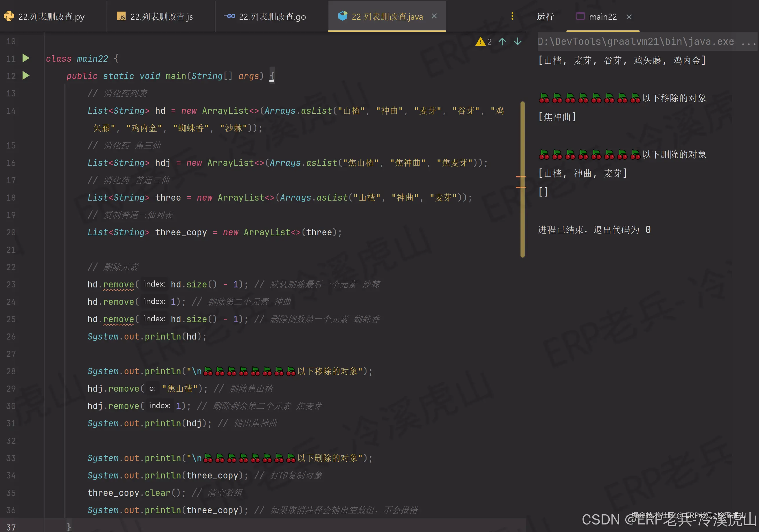759x532 pixels.
Task: Switch to the 22.列表删改查.py tab
Action: click(x=51, y=16)
